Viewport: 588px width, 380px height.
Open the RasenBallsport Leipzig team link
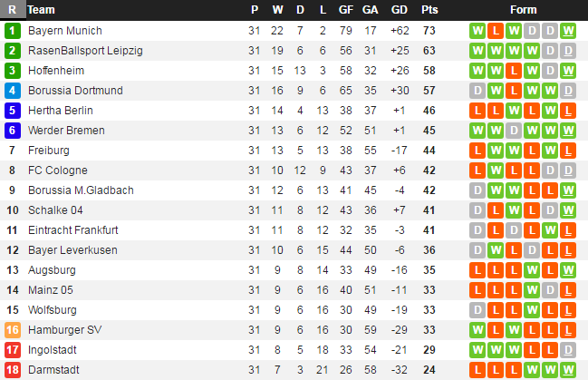pos(85,51)
